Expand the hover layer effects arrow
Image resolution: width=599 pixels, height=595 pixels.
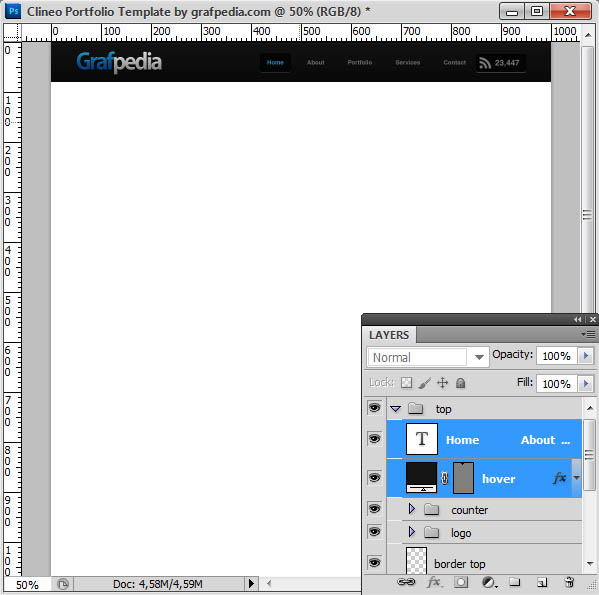pos(576,478)
